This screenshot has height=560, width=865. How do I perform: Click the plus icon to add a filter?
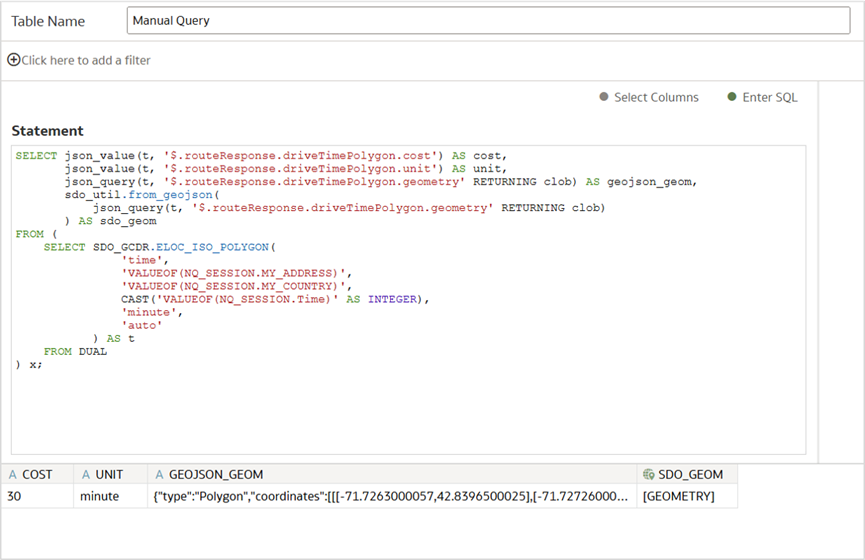pyautogui.click(x=14, y=60)
